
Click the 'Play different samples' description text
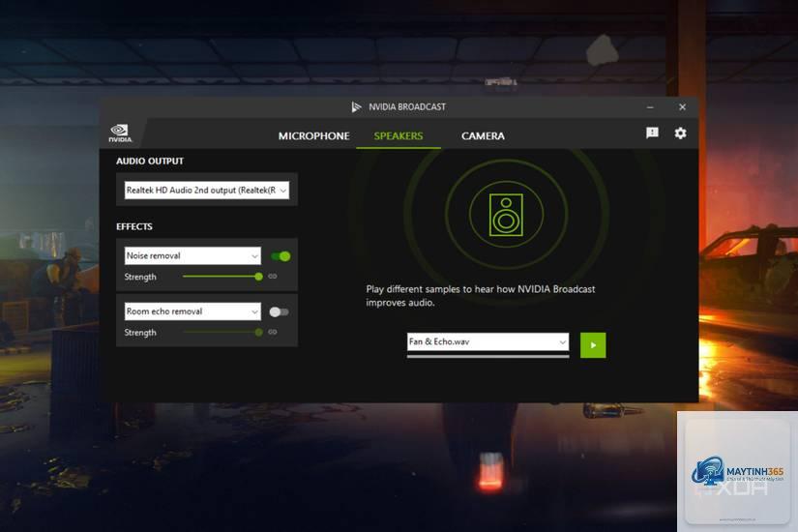click(x=481, y=296)
